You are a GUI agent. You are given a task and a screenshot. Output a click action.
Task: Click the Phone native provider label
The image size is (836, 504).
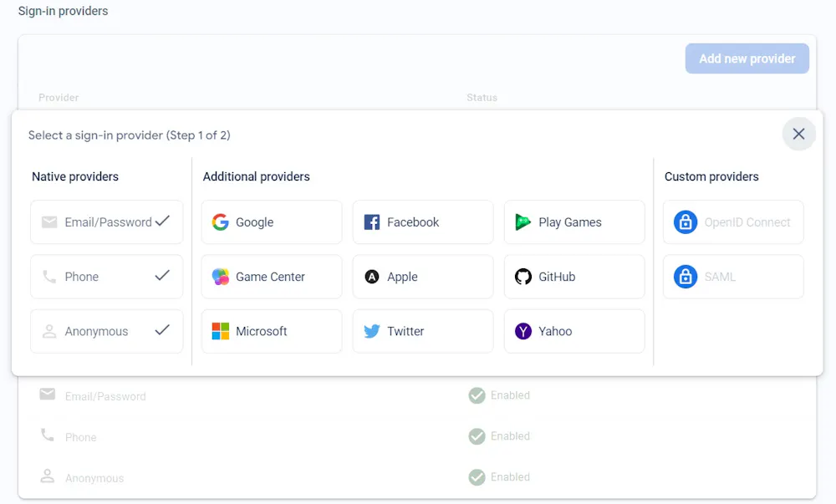click(x=82, y=277)
